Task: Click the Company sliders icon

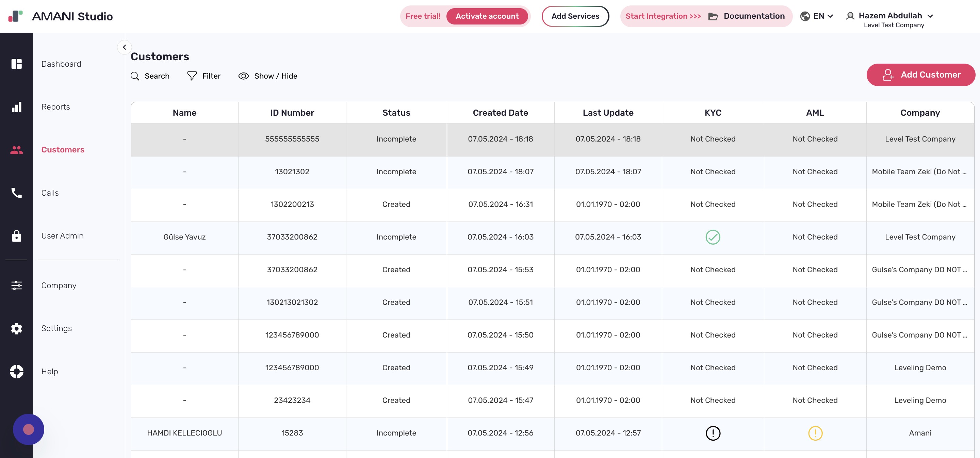Action: pyautogui.click(x=16, y=285)
